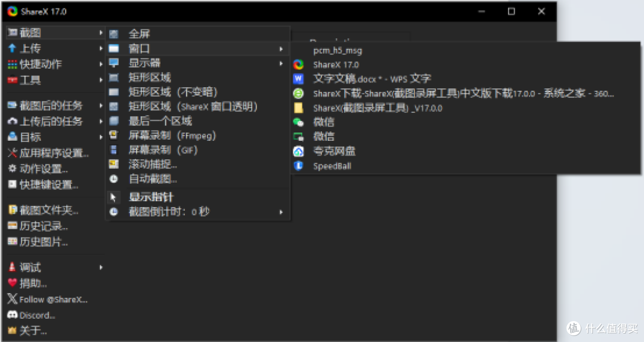Image resolution: width=644 pixels, height=342 pixels.
Task: Click the icon beside 目标
Action: coord(13,137)
